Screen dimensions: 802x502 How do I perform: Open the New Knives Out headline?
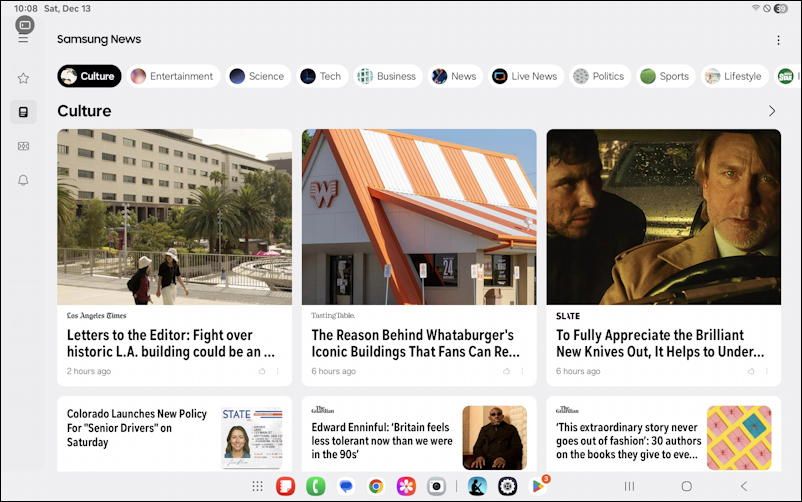point(660,343)
